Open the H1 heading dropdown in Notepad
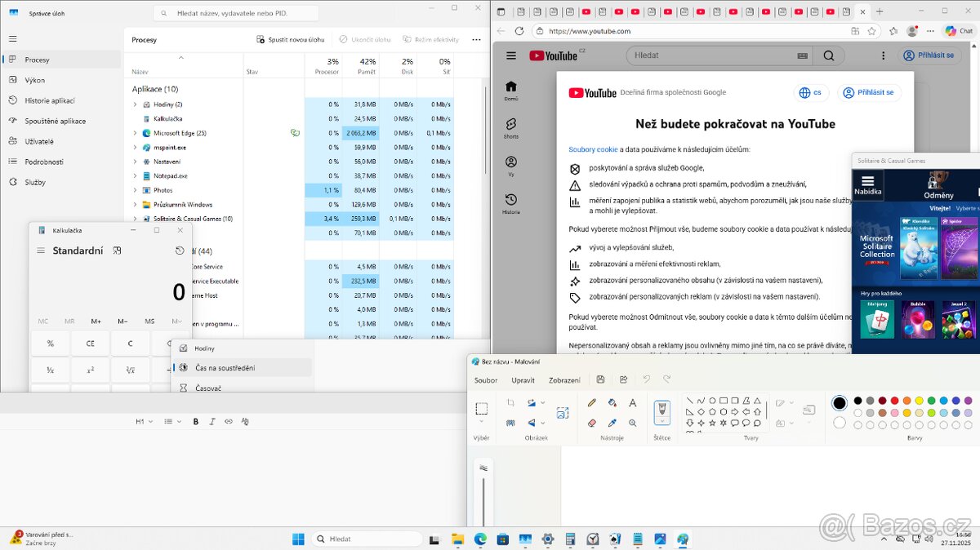The height and width of the screenshot is (550, 980). 143,421
